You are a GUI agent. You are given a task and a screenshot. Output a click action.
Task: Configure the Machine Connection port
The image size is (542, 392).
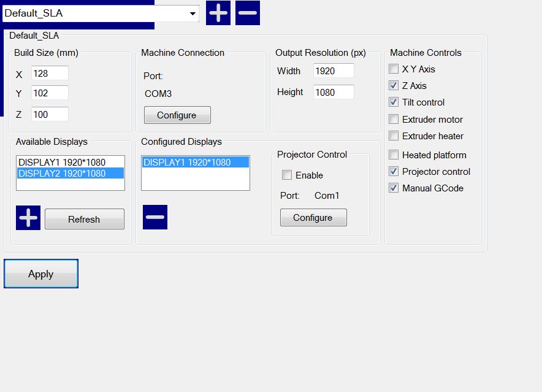(x=177, y=115)
